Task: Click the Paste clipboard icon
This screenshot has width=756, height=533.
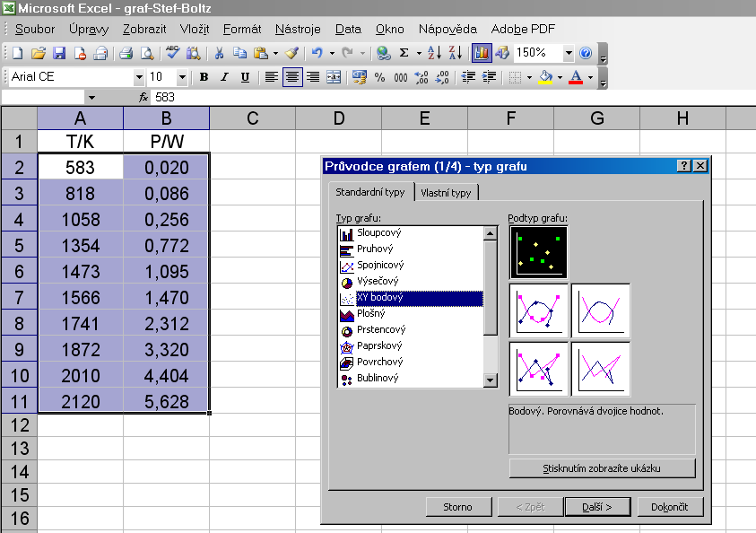Action: click(260, 53)
